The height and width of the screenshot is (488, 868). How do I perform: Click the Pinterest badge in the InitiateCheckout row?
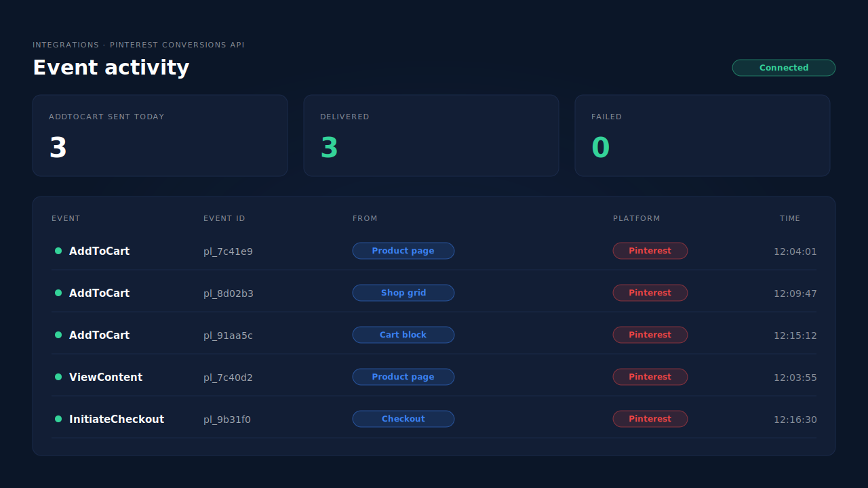pos(650,419)
